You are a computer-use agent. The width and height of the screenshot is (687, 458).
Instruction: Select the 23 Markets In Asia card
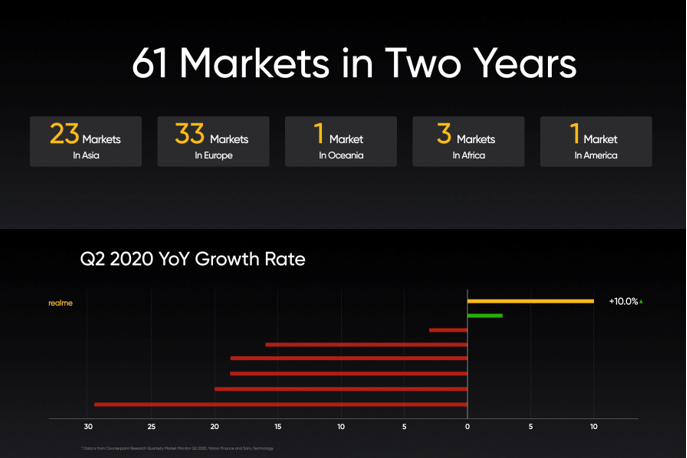[86, 141]
